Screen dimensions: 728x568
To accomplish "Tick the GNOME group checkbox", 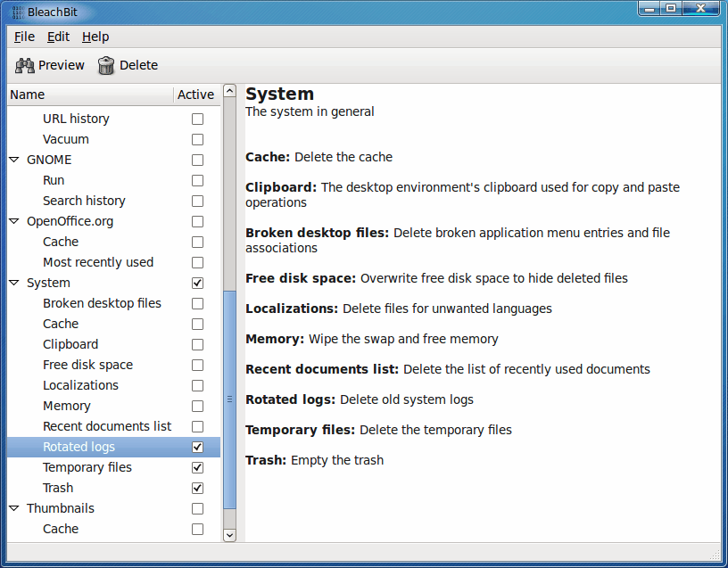I will click(x=197, y=160).
